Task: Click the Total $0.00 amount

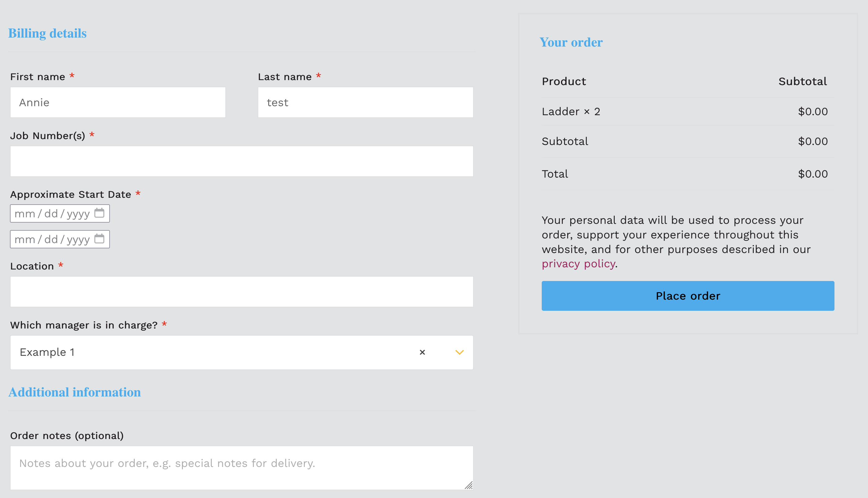Action: pyautogui.click(x=813, y=174)
